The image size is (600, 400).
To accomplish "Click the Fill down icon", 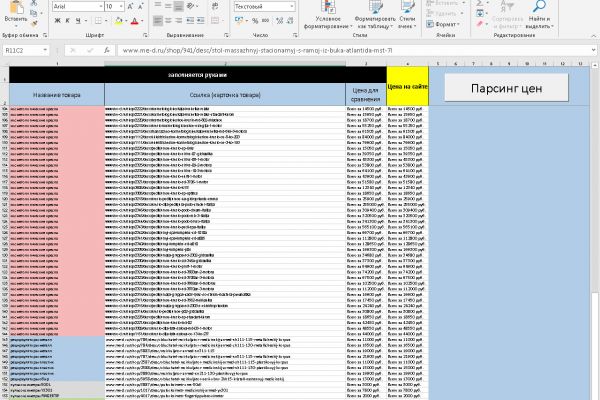I will pos(480,13).
